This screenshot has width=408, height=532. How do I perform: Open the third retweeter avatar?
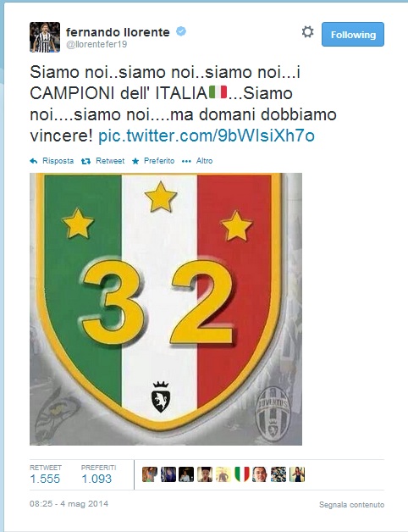[186, 474]
